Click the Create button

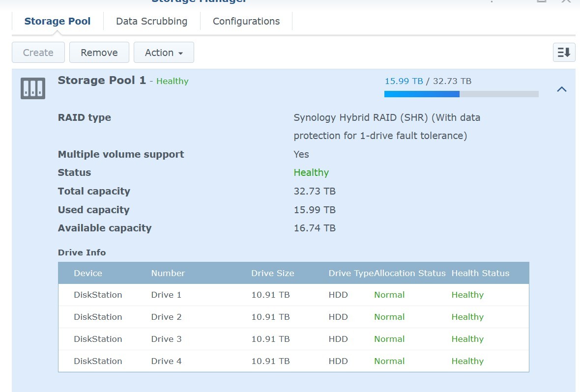click(38, 53)
